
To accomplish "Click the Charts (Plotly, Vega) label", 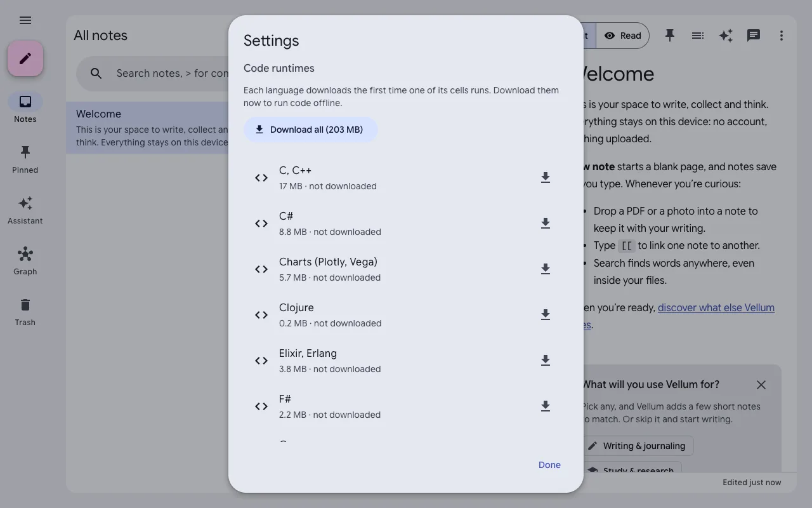I will tap(328, 262).
